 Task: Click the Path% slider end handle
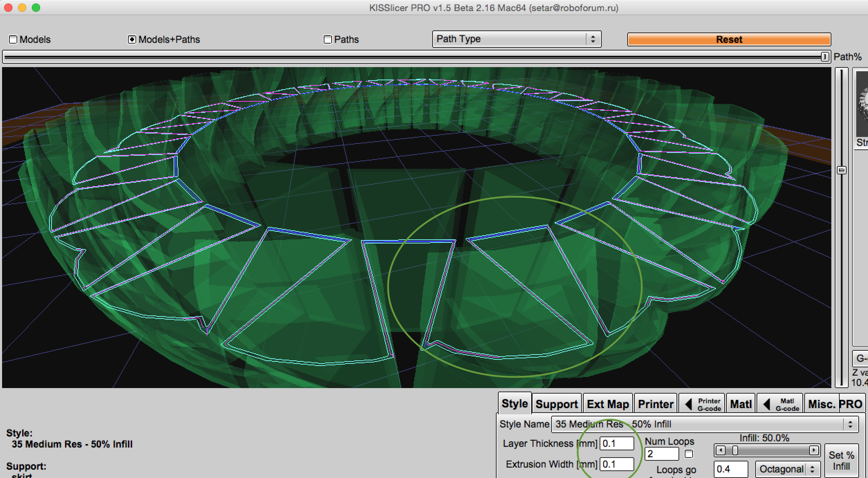click(825, 57)
